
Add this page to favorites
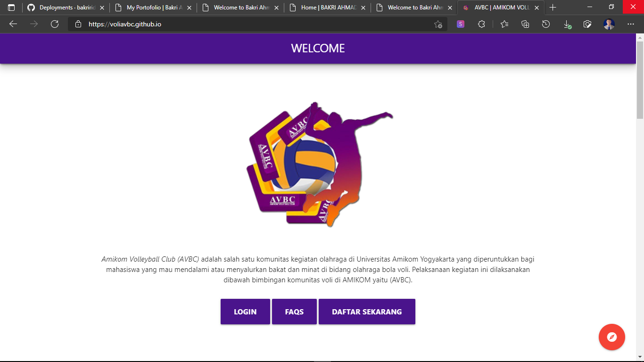(438, 25)
